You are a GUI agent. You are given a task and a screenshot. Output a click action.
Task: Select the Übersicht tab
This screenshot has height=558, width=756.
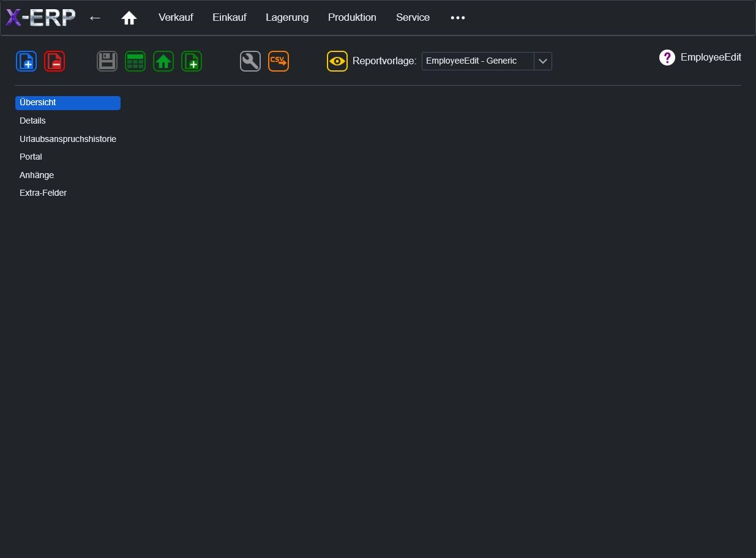(68, 103)
